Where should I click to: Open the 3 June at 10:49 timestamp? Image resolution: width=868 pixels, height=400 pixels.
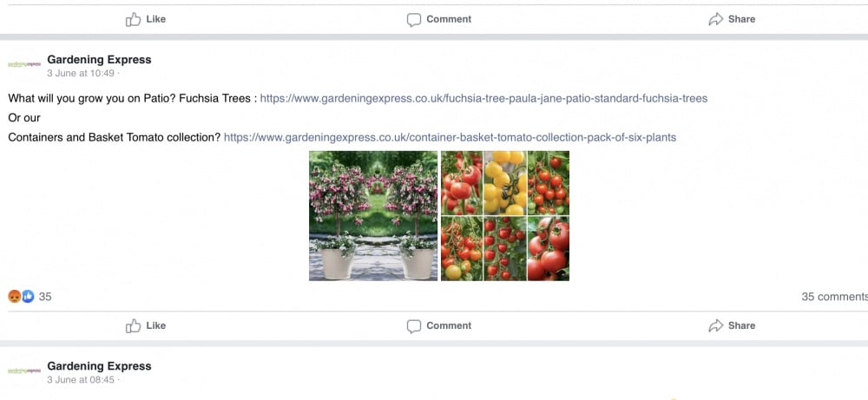pos(81,74)
